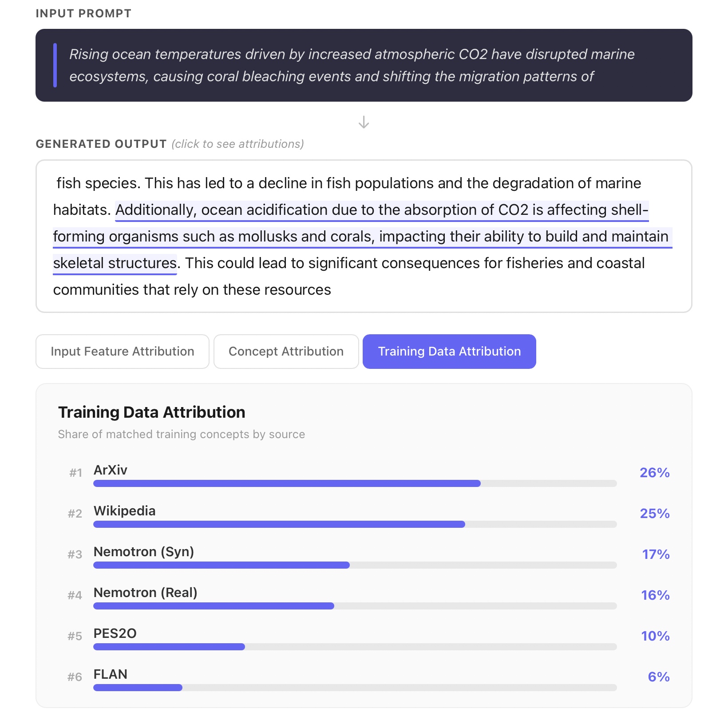Click the PES2O source label
This screenshot has height=728, width=728.
tap(115, 633)
